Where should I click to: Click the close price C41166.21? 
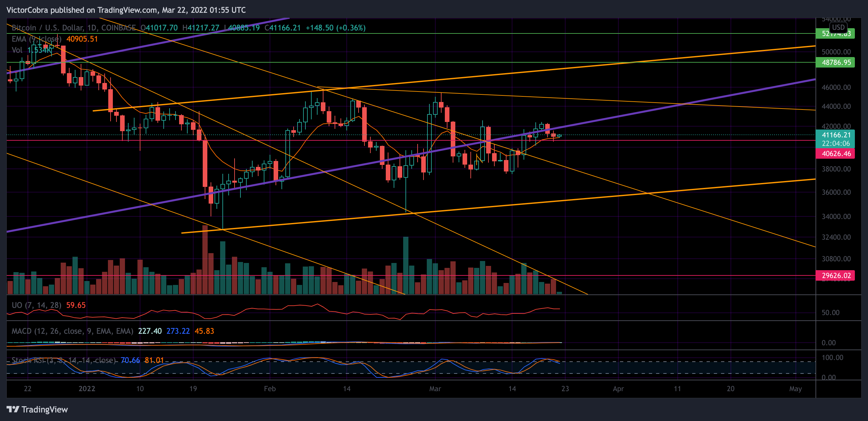tap(282, 28)
